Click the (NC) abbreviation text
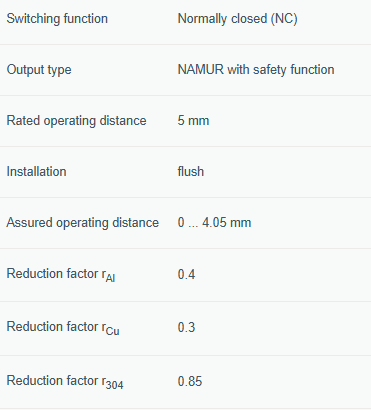This screenshot has height=410, width=371. 284,19
